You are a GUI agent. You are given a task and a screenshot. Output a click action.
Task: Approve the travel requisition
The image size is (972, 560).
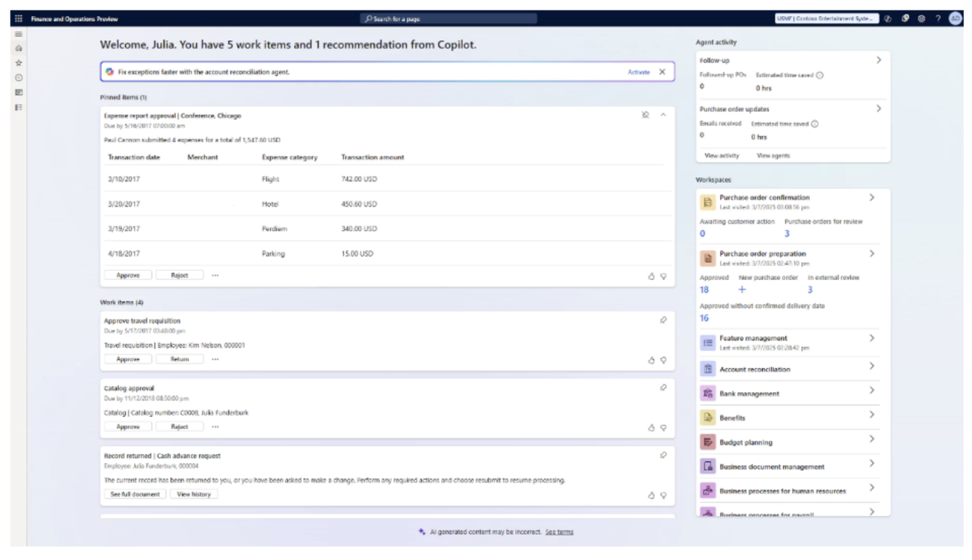click(128, 359)
